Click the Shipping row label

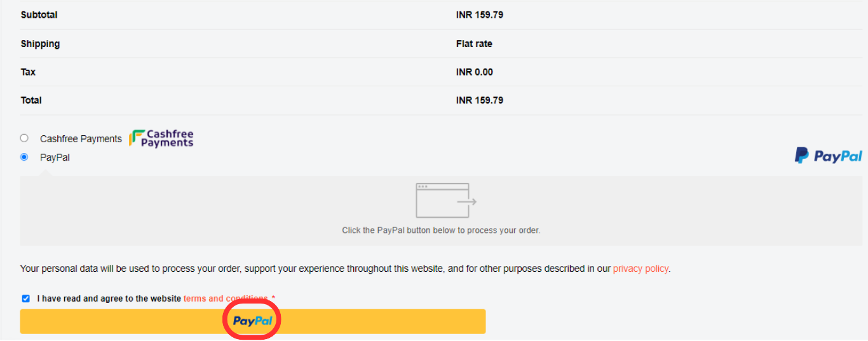pyautogui.click(x=40, y=44)
